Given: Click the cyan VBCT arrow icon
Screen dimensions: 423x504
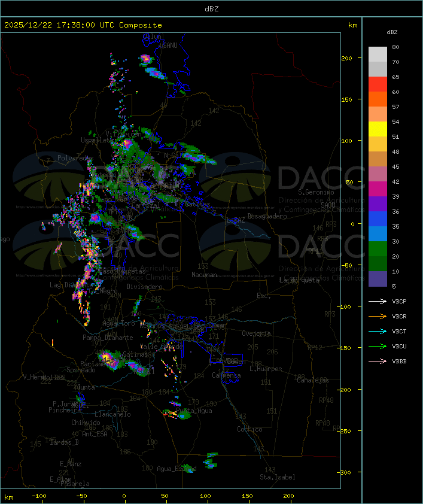Looking at the screenshot, I should 378,331.
